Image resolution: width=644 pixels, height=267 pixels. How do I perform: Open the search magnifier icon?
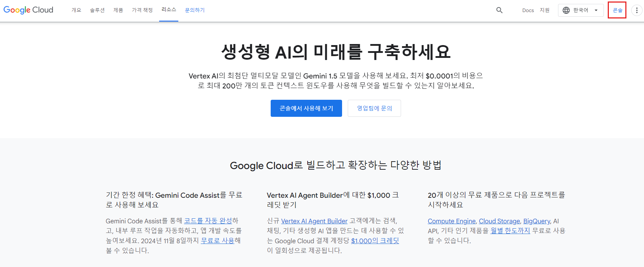pyautogui.click(x=499, y=10)
